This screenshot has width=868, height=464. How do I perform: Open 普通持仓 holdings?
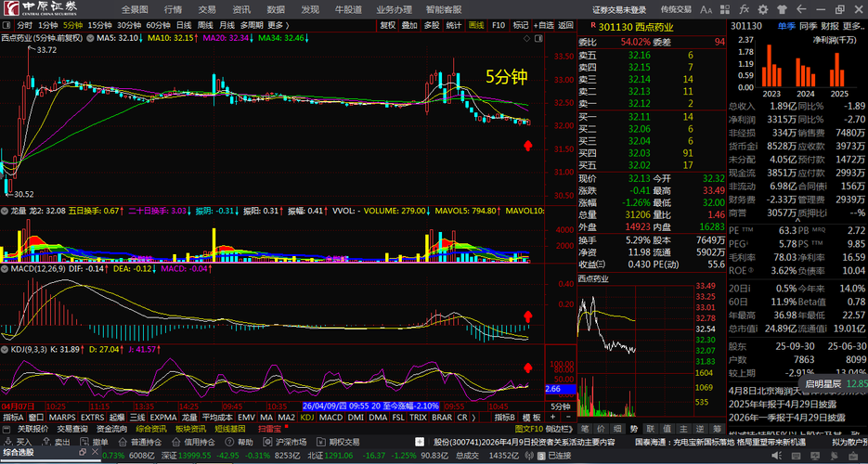coord(139,442)
